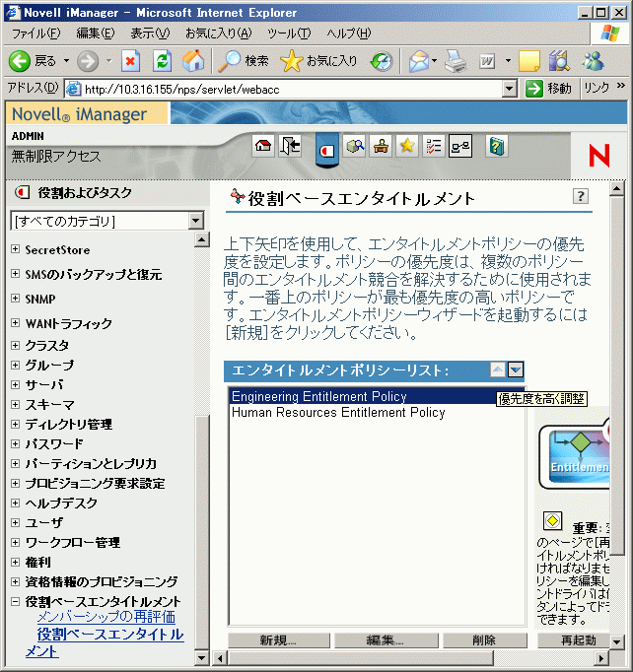Open the メンバーシップの再評価 link
Viewport: 633px width, 672px height.
click(x=105, y=617)
